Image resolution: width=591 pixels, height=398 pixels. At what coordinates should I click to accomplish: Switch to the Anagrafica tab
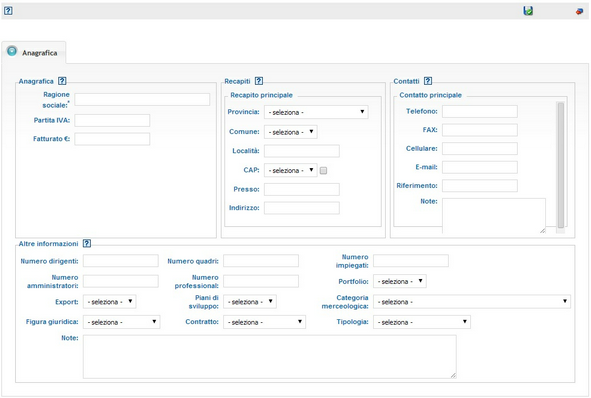(x=34, y=52)
